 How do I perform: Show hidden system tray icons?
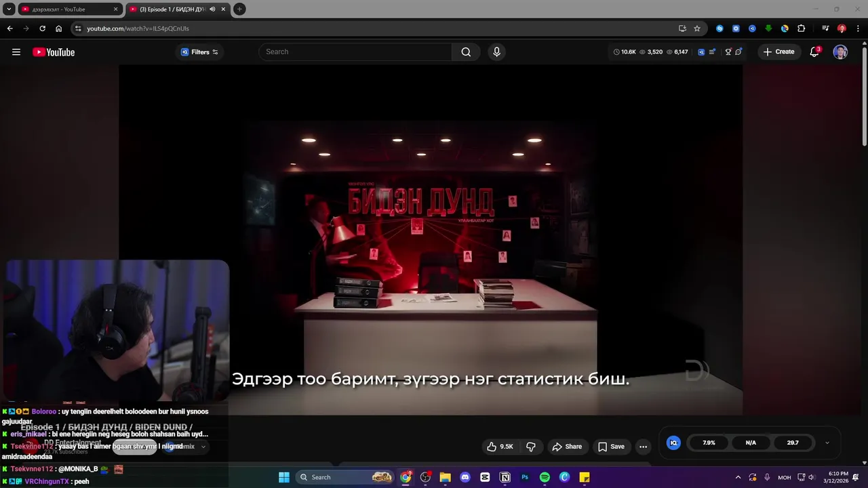[738, 477]
